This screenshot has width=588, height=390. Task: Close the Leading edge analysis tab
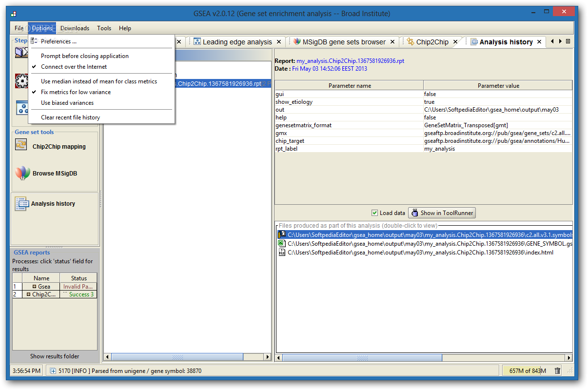279,42
